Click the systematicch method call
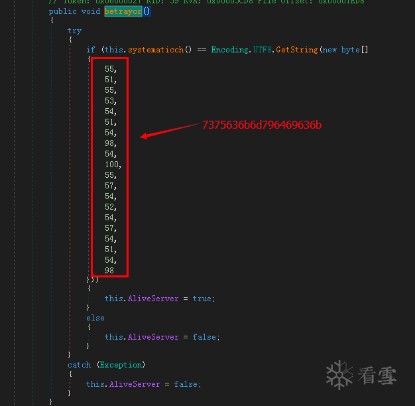 [x=156, y=50]
